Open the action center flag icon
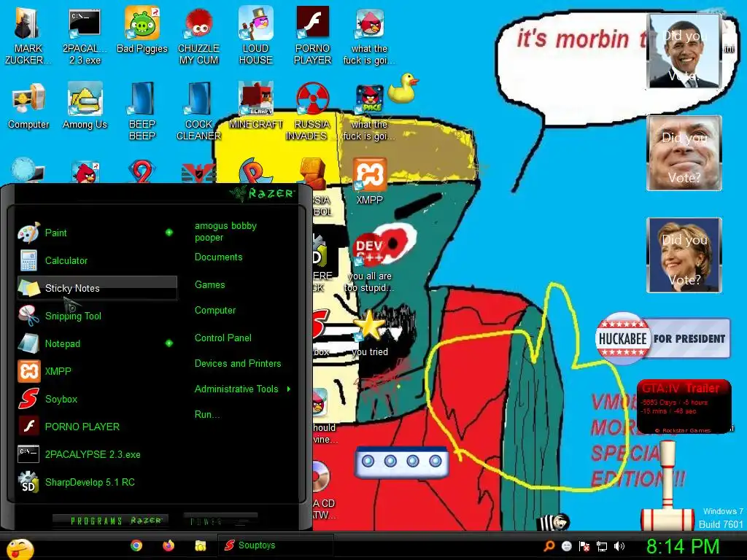The image size is (747, 560). coord(584,546)
